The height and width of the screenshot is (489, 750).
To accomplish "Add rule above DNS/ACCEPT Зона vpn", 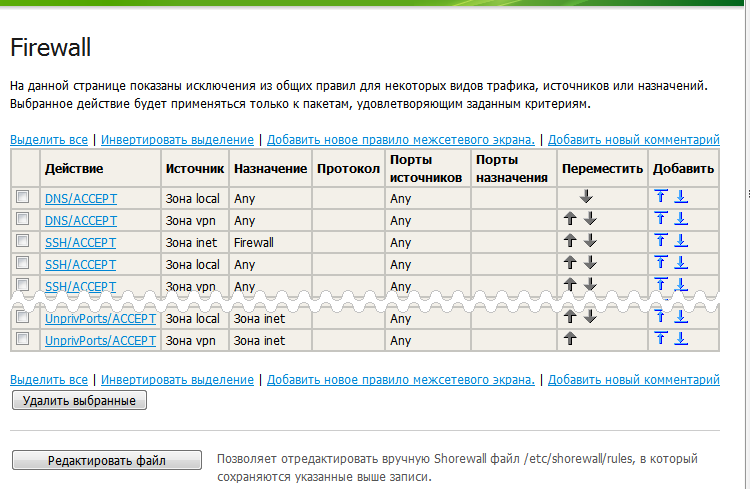I will 661,219.
